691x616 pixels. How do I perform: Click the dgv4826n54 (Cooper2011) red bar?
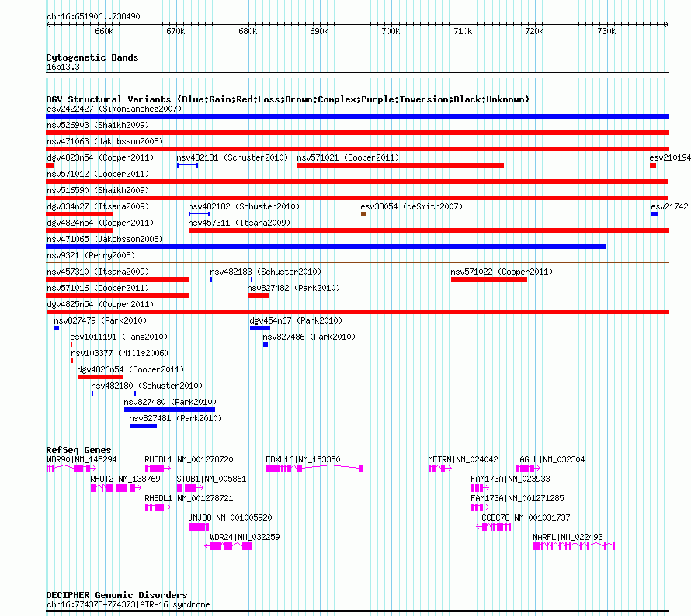pos(100,377)
